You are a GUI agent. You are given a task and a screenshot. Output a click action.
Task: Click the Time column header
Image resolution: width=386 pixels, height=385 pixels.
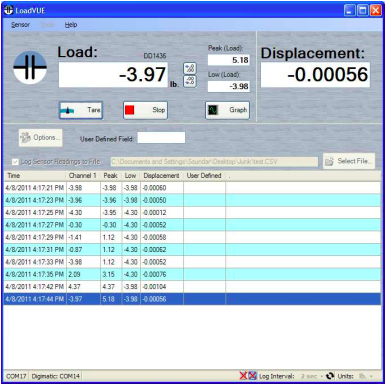coord(35,176)
